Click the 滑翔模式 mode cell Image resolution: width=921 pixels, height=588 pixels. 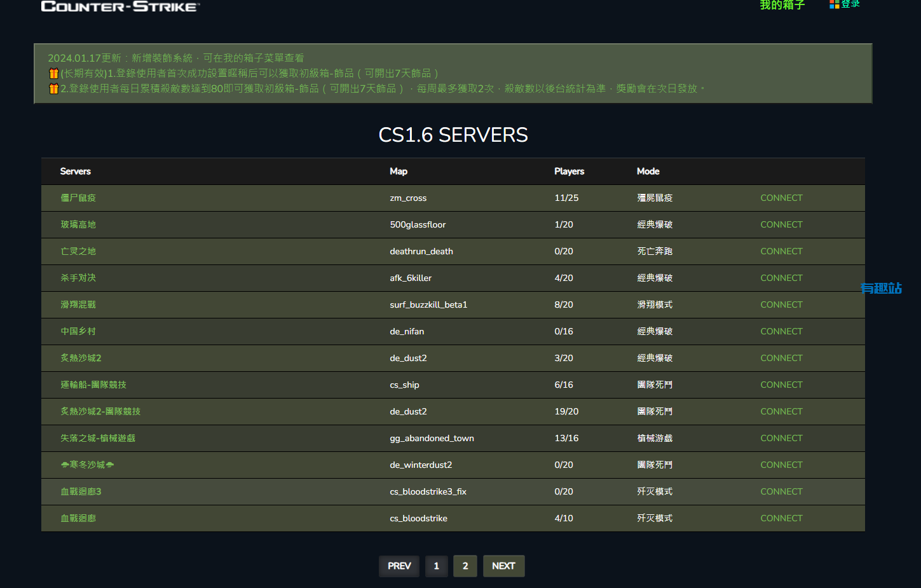click(x=655, y=304)
